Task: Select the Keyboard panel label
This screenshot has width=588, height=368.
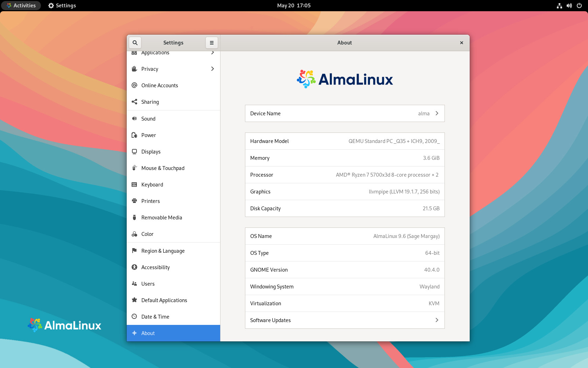Action: tap(152, 184)
